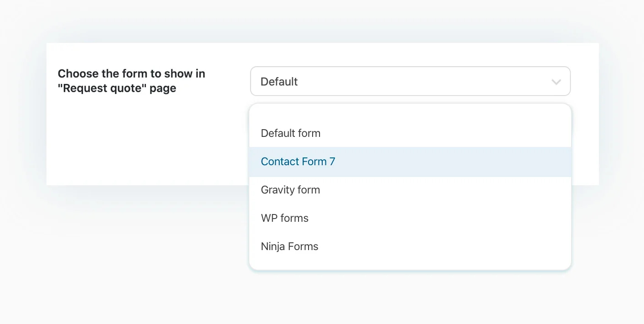Screen dimensions: 644x324
Task: Choose Ninja Forms from the dropdown
Action: 289,246
